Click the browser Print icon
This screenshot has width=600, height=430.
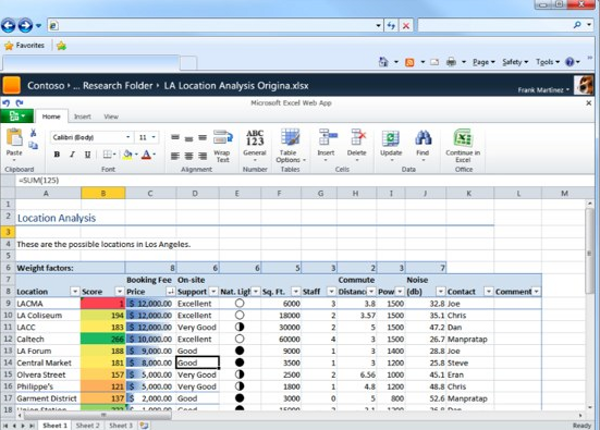[452, 62]
